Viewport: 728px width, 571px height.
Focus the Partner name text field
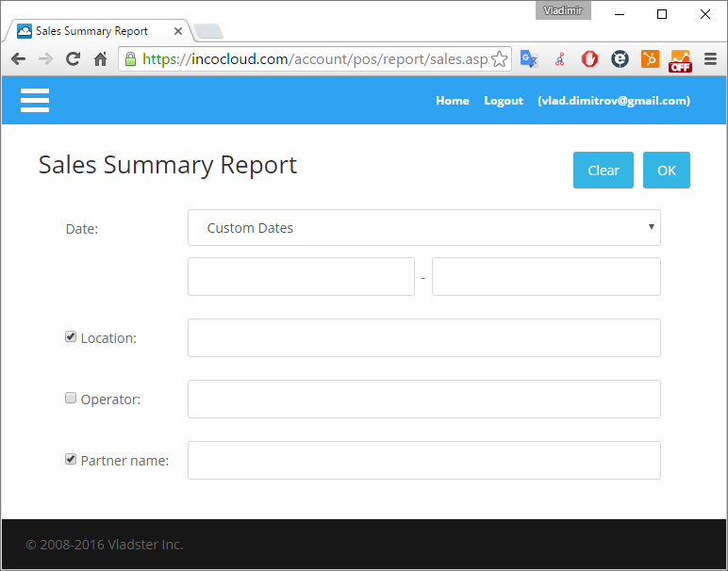(424, 460)
